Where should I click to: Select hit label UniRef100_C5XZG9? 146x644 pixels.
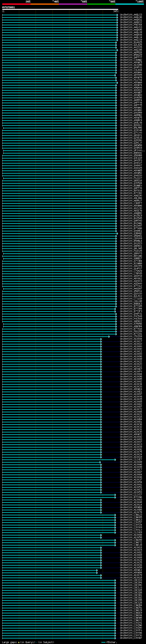tap(131, 336)
